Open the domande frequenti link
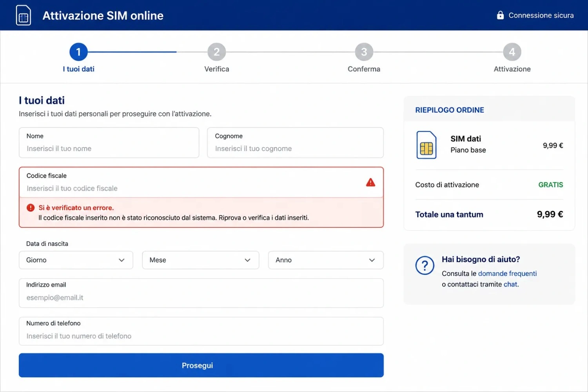Screen dimensions: 588x392 pyautogui.click(x=507, y=274)
